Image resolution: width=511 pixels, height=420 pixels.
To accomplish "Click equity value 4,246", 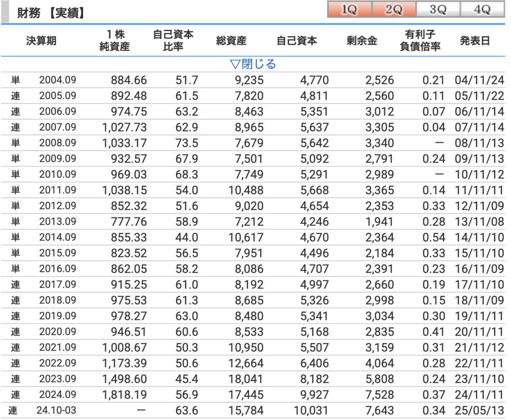I will click(x=314, y=222).
